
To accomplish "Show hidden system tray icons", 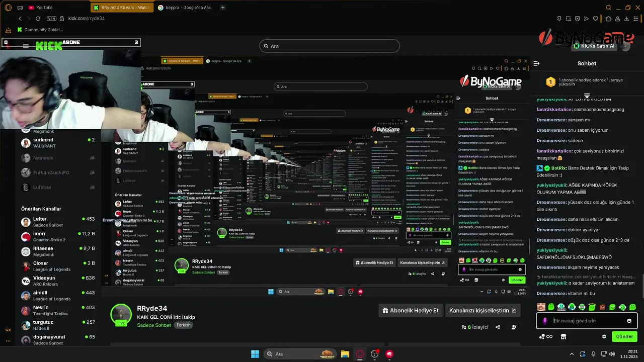I will pyautogui.click(x=573, y=354).
